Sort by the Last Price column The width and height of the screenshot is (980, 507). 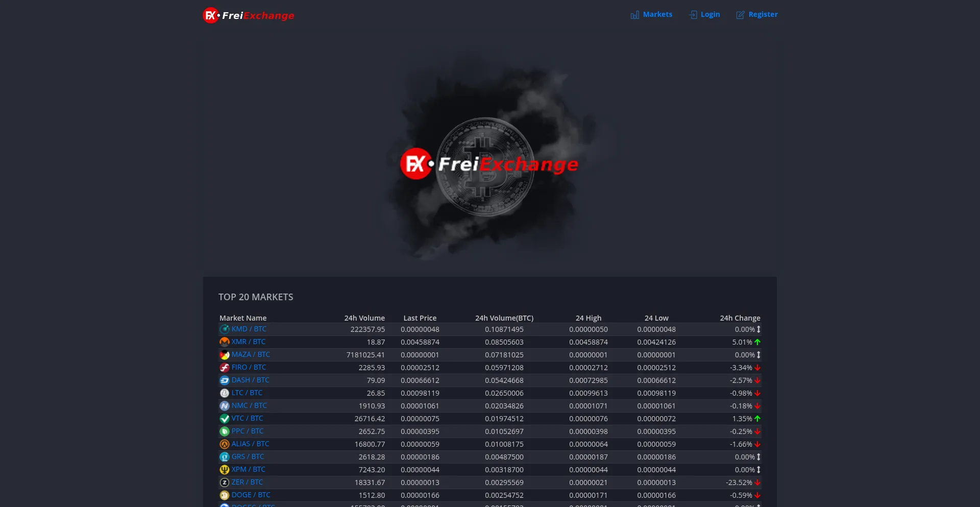(x=420, y=318)
